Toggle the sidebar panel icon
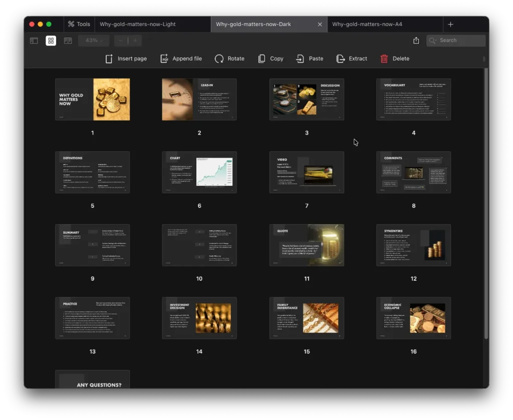 33,40
